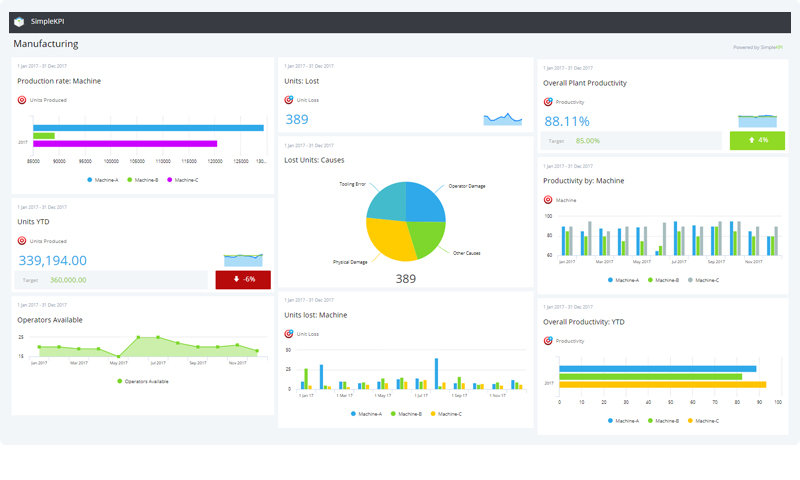The image size is (800, 480).
Task: Click target icon in Units YTD panel
Action: pos(22,241)
